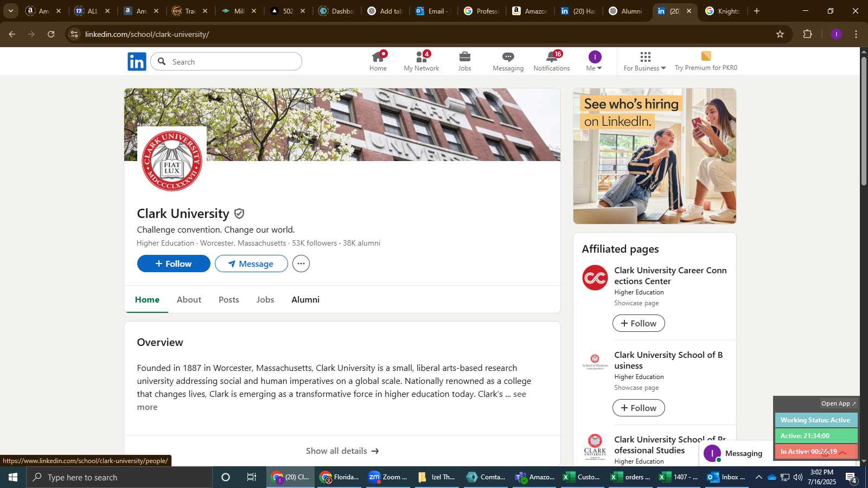Click Try Premium for PKR0 link

706,61
